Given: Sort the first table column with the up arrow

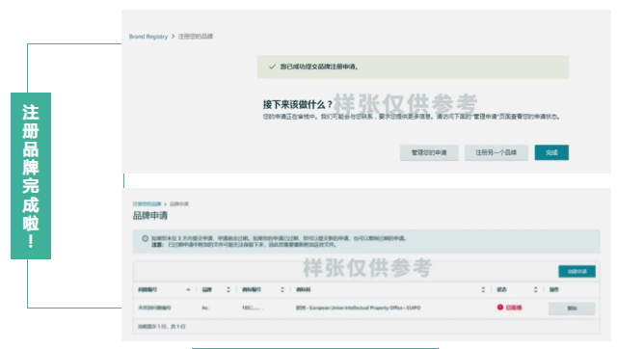Looking at the screenshot, I should click(189, 290).
